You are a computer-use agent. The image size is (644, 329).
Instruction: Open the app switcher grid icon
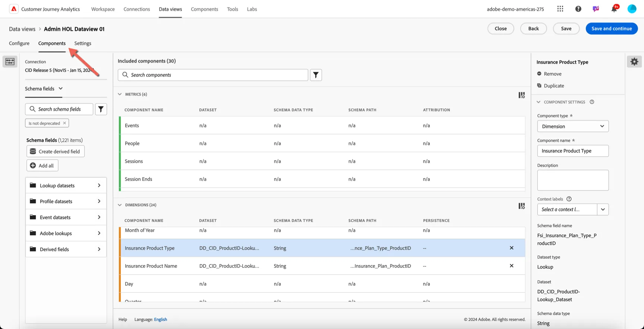pyautogui.click(x=560, y=9)
